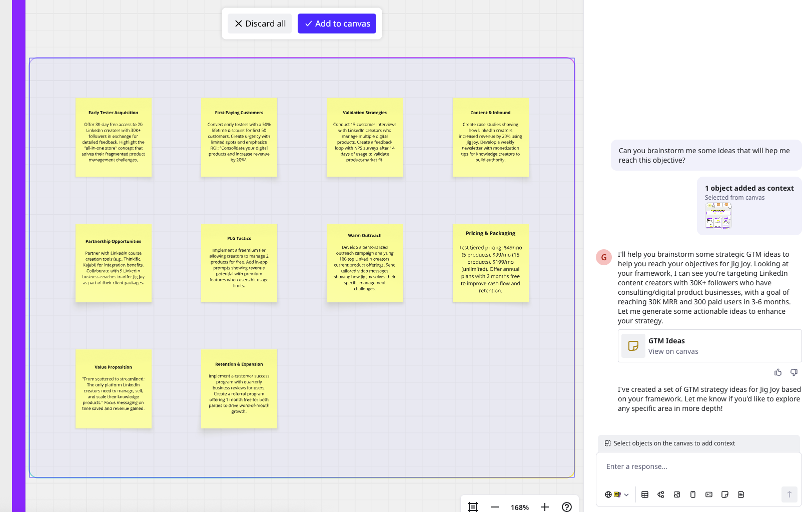The height and width of the screenshot is (512, 812).
Task: Click the Enter a response text field
Action: click(x=698, y=466)
